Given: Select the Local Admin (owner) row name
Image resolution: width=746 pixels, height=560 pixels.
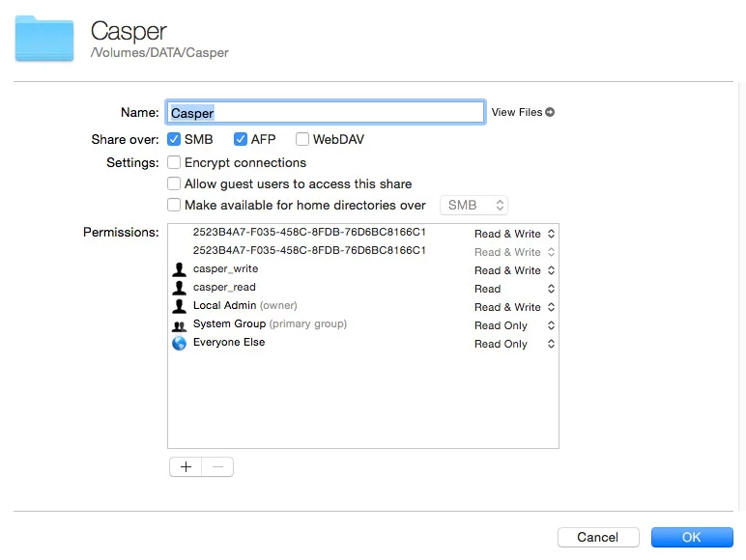Looking at the screenshot, I should pos(245,305).
